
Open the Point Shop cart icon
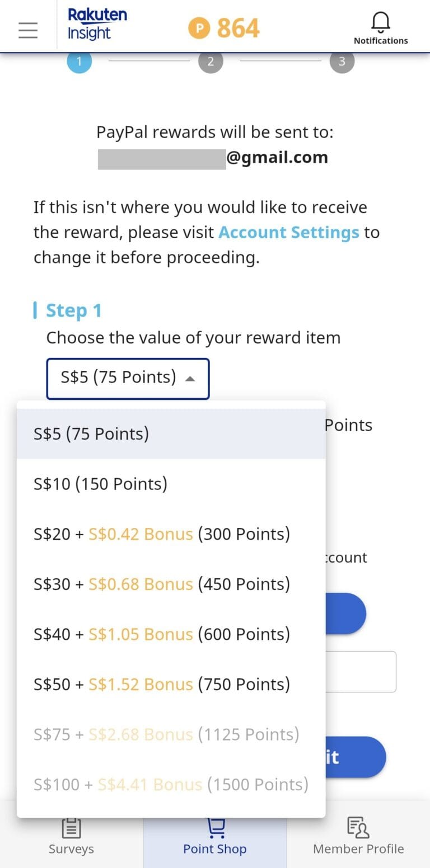coord(216,828)
